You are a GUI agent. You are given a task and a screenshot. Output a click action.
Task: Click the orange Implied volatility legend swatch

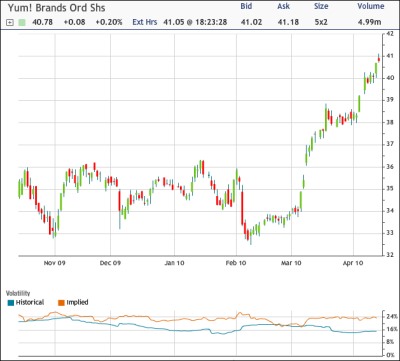[61, 303]
